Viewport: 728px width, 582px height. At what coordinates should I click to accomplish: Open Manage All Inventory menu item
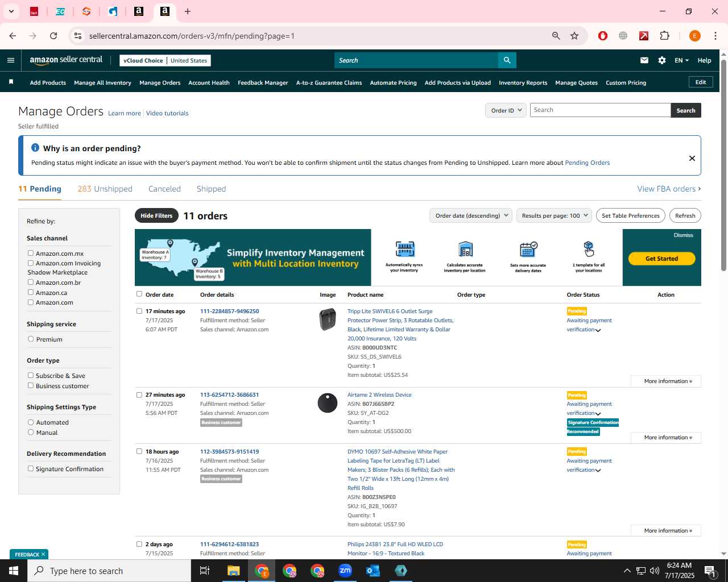[102, 83]
